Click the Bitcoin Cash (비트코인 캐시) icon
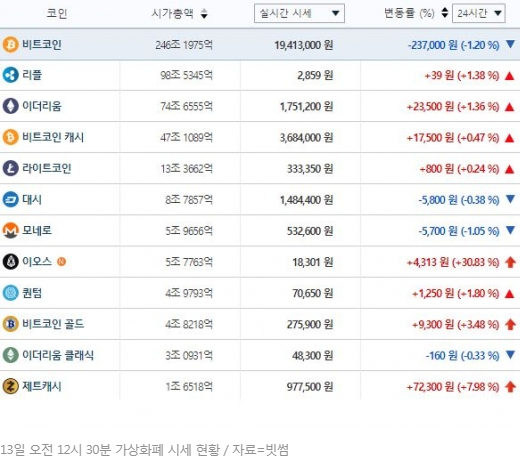The image size is (520, 463). (x=10, y=137)
